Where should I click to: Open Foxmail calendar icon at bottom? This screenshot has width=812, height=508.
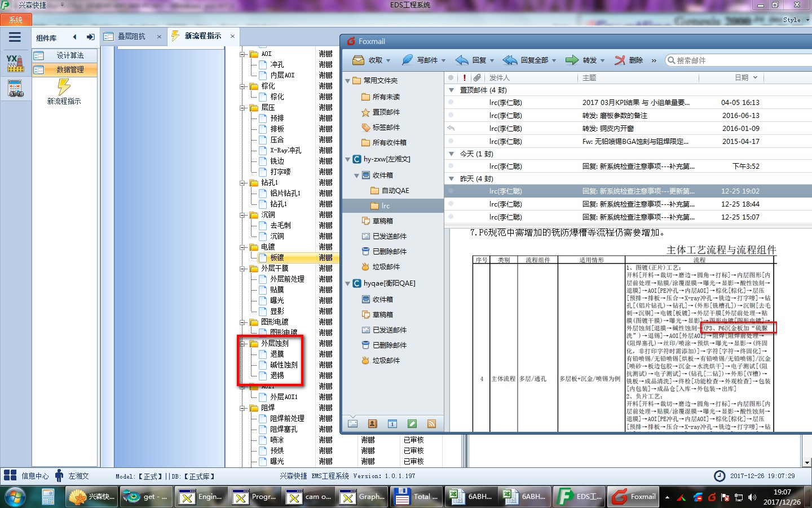coord(392,424)
